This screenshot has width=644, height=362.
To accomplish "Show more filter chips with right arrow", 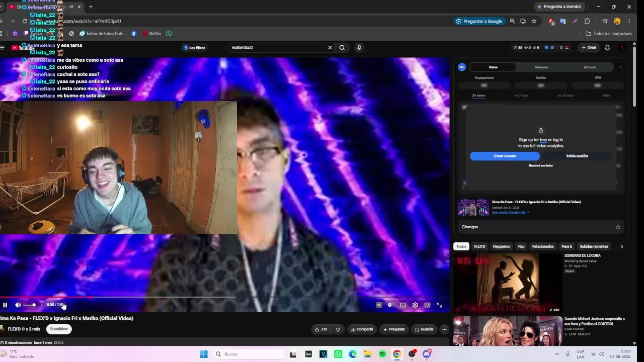I will pyautogui.click(x=621, y=247).
